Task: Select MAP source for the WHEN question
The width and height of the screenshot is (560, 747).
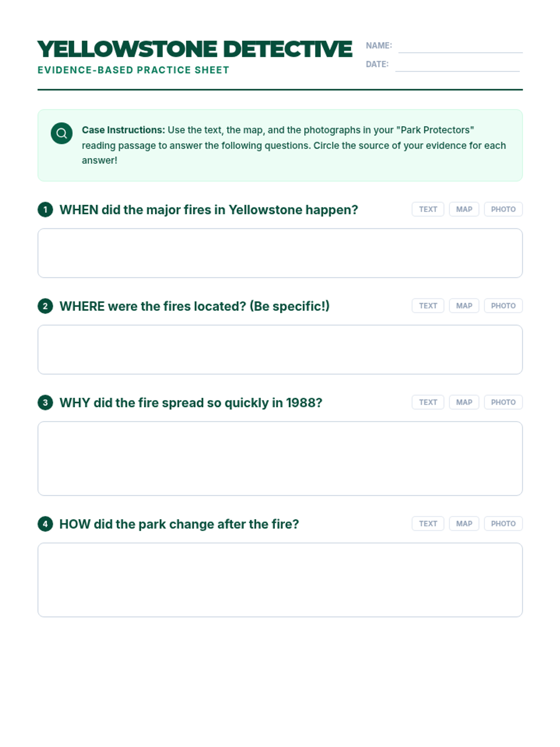Action: tap(464, 209)
